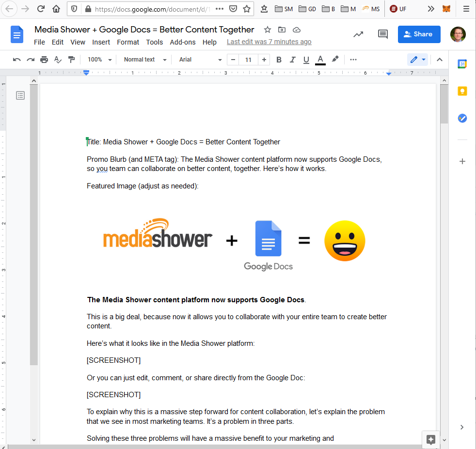Image resolution: width=476 pixels, height=449 pixels.
Task: Open Google Tasks in the side panel
Action: (x=462, y=118)
